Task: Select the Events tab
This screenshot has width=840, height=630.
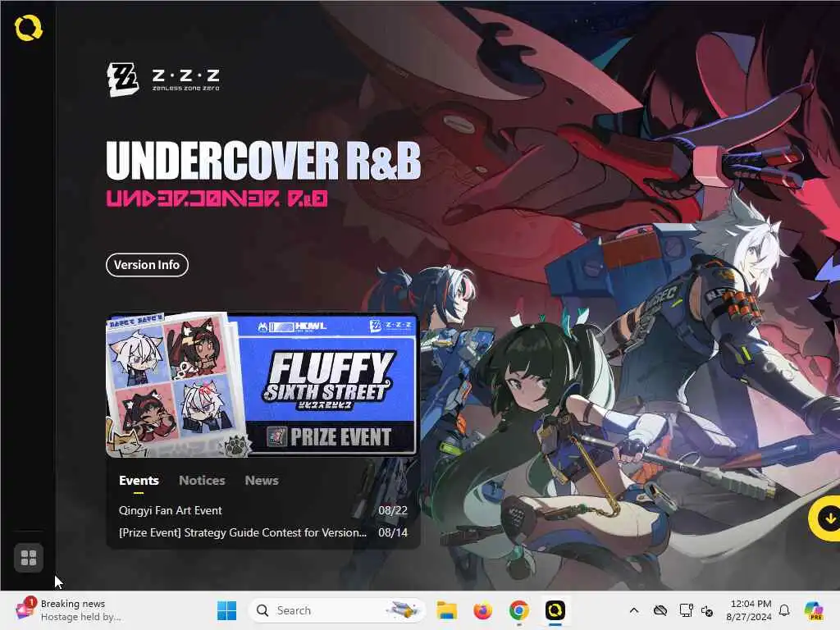Action: [x=139, y=481]
